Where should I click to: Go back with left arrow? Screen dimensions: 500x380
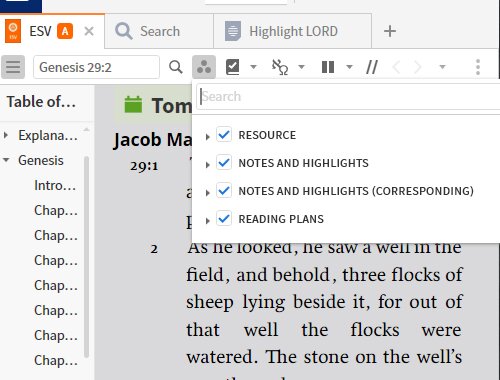point(396,67)
